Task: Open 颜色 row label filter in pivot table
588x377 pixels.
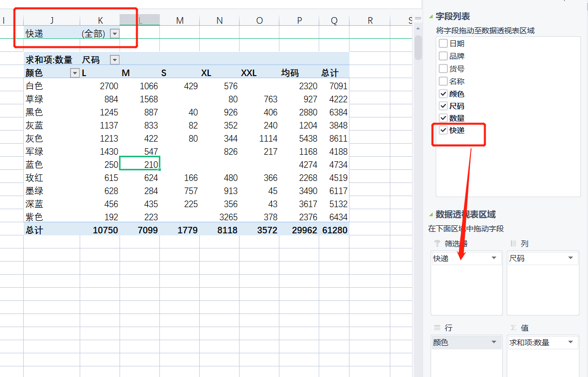Action: 75,73
